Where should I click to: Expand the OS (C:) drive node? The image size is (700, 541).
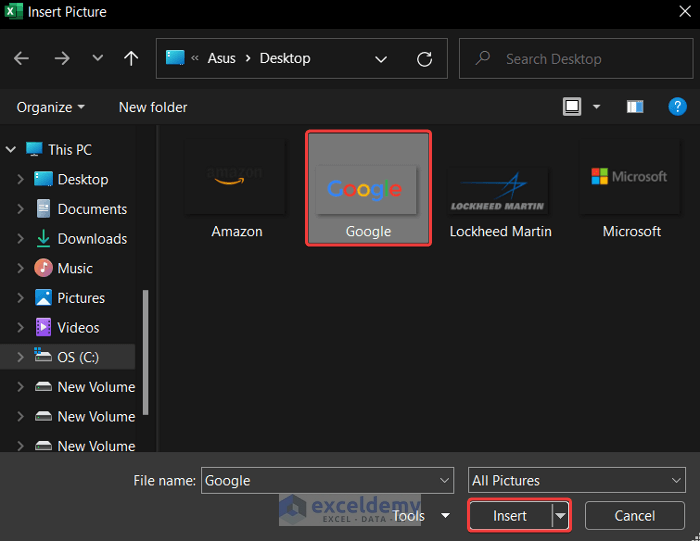(x=20, y=357)
